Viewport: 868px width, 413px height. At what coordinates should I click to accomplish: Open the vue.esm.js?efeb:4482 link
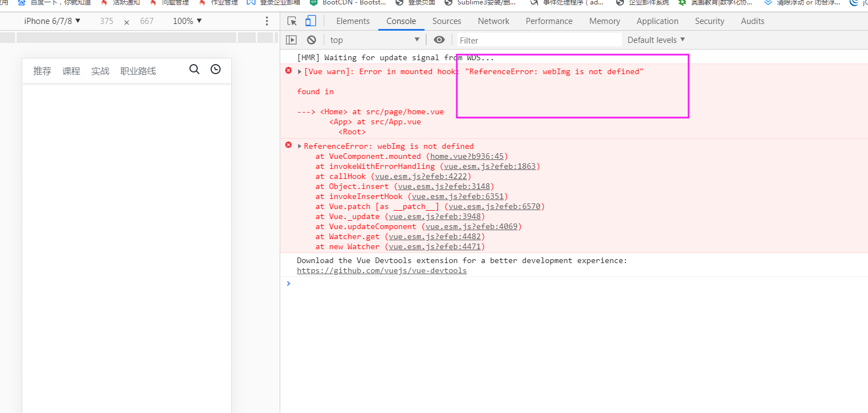click(435, 236)
